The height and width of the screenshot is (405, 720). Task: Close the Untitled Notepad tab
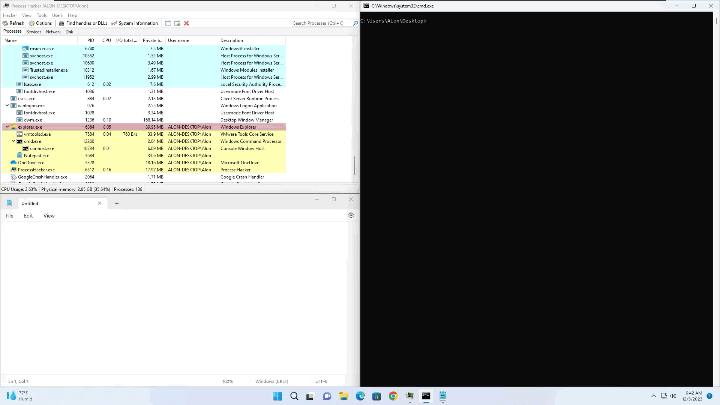pos(100,203)
